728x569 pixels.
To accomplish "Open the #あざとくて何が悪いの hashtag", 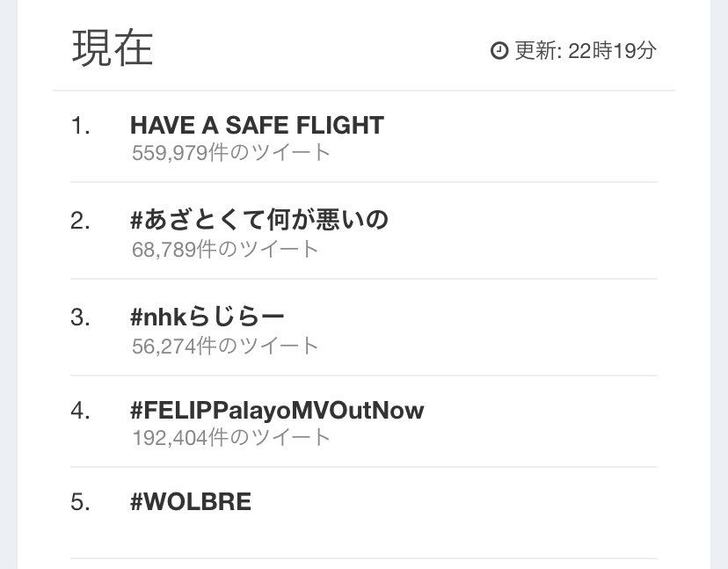I will [x=259, y=220].
